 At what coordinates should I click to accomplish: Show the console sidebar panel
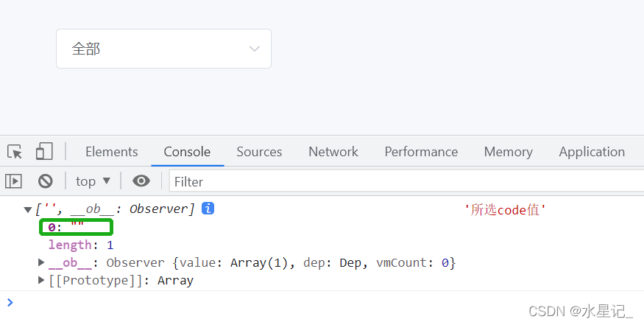click(14, 181)
